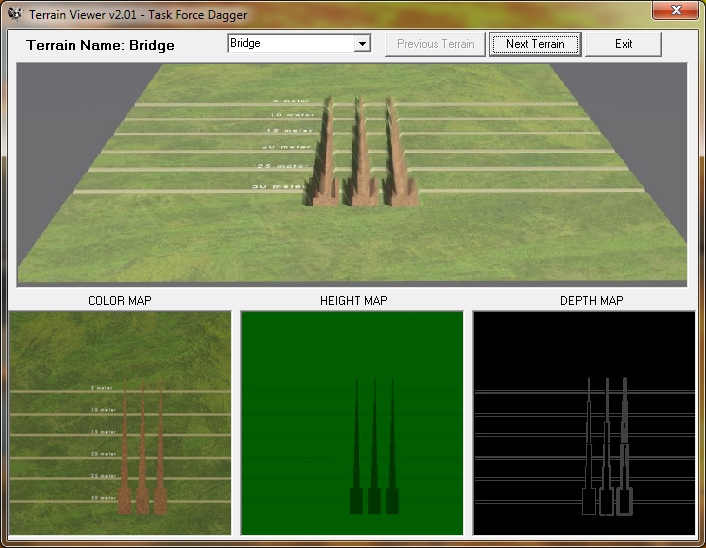706x548 pixels.
Task: Click the Bridge combo box field
Action: [x=290, y=44]
